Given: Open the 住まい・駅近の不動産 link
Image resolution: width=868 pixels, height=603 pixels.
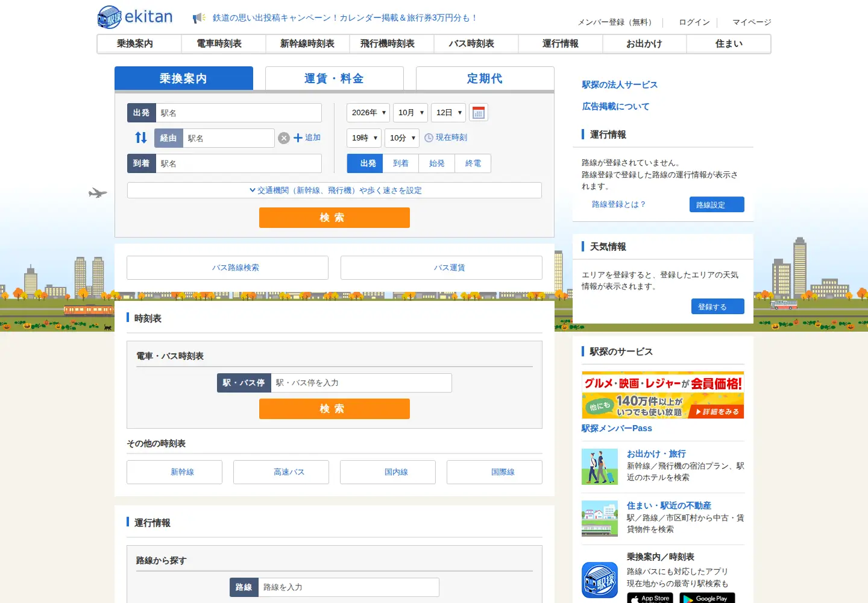Looking at the screenshot, I should pos(669,505).
